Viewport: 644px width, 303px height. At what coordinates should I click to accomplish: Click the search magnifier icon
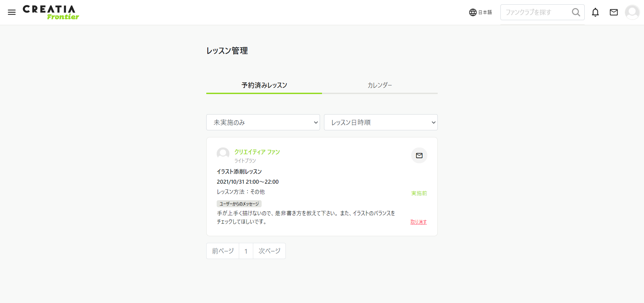click(x=576, y=12)
